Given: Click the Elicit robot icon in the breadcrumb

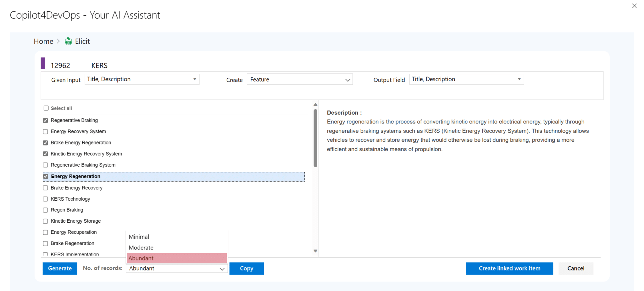Looking at the screenshot, I should pos(68,41).
